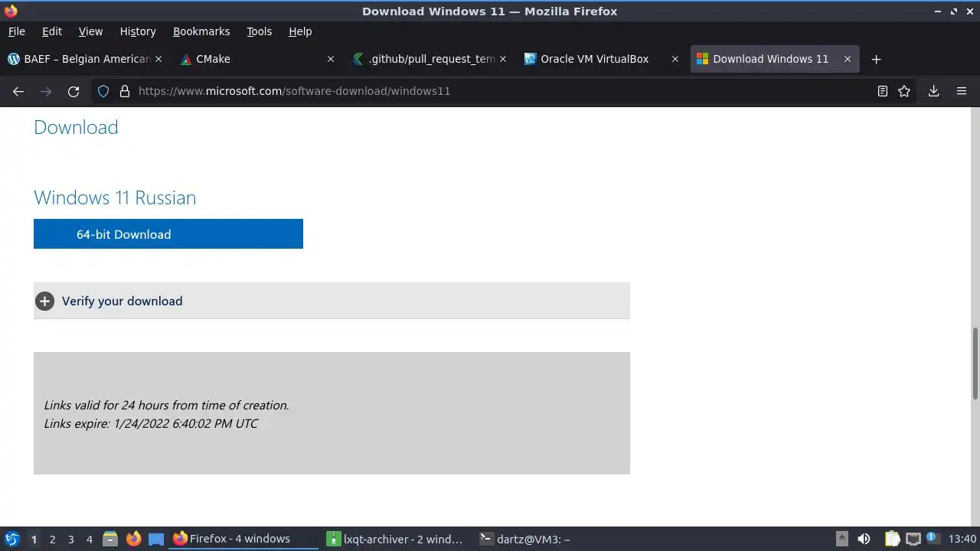Click the show desktop panel icon
The height and width of the screenshot is (551, 980).
(x=156, y=539)
